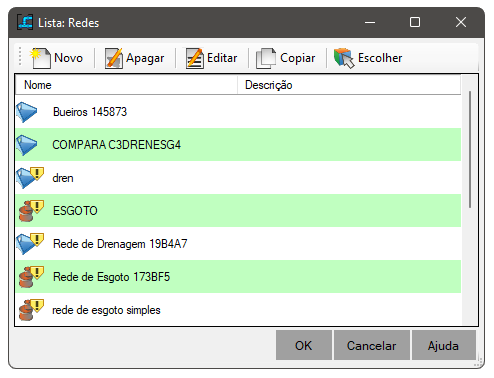Click the warning drainage icon beside dren

pyautogui.click(x=30, y=178)
